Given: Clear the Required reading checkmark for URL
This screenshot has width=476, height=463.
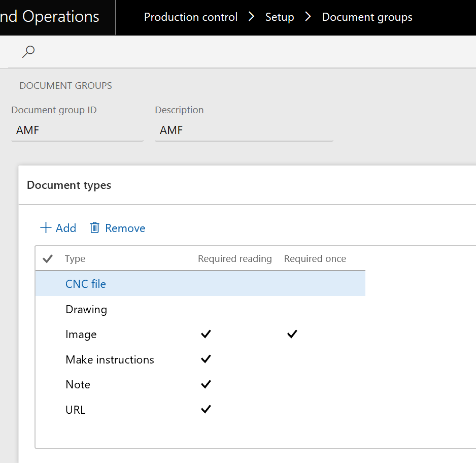Looking at the screenshot, I should click(x=206, y=409).
